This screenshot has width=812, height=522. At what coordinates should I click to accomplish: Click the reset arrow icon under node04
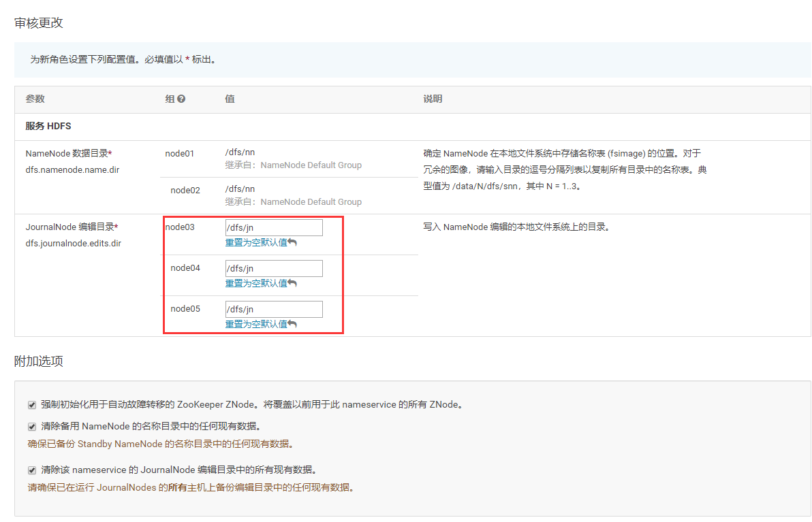pos(293,283)
